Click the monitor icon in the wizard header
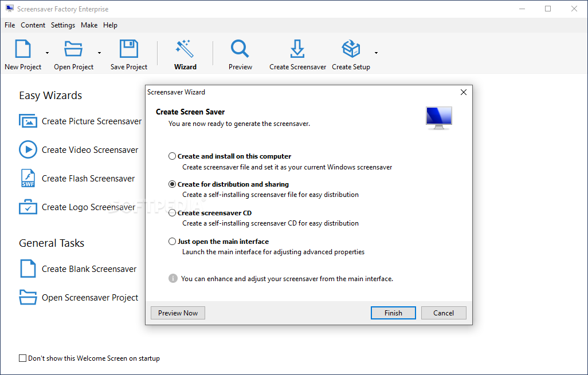 click(439, 118)
